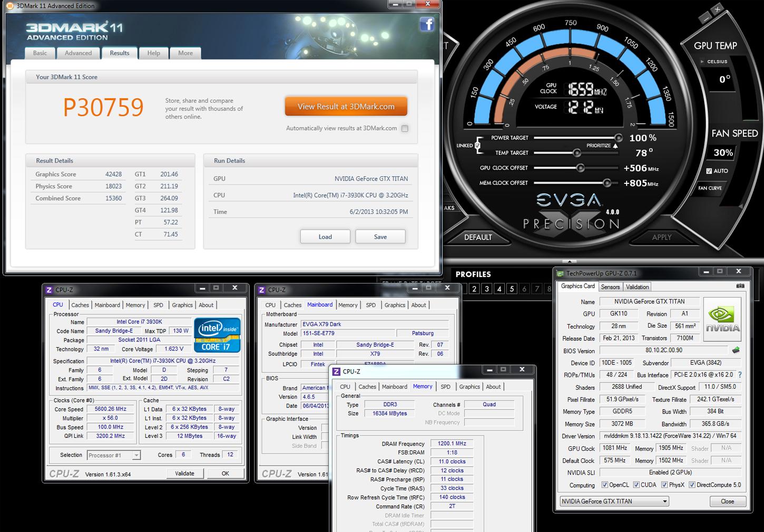Screen dimensions: 764x532
Task: Open the About tab in the CPU-tab CPU-Z window
Action: (x=206, y=305)
